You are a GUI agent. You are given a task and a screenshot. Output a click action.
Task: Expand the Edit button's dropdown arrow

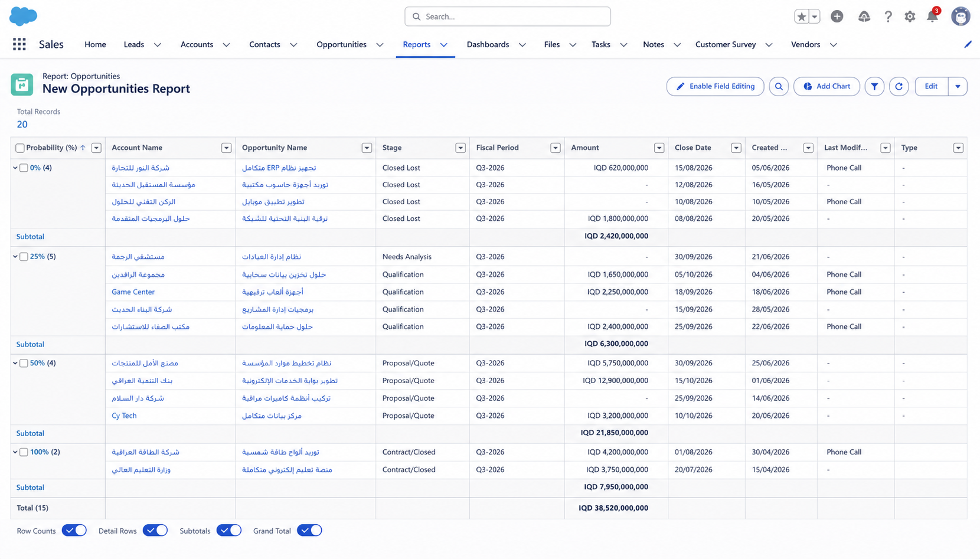pyautogui.click(x=958, y=86)
